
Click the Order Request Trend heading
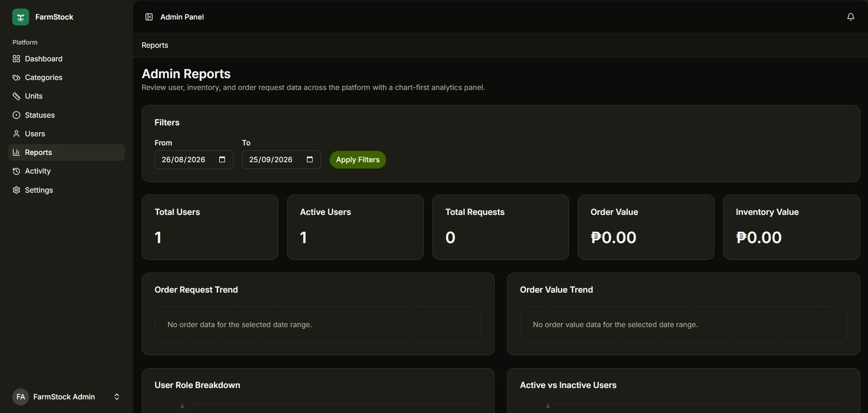pyautogui.click(x=196, y=290)
